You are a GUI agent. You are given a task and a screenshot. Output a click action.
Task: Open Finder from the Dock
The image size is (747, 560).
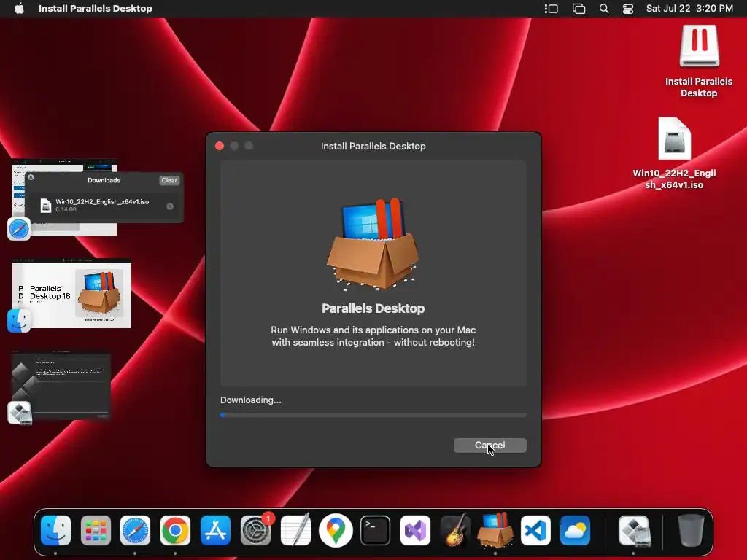point(55,531)
